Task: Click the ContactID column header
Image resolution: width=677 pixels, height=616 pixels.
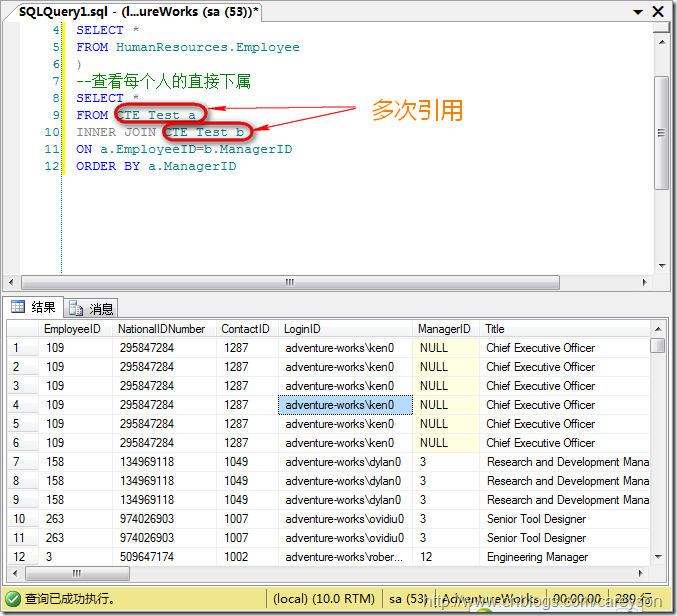Action: click(247, 329)
